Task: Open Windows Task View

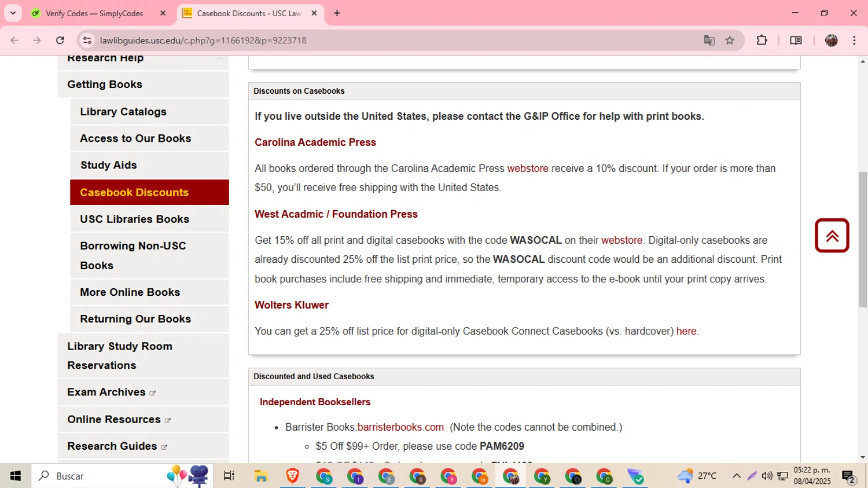Action: pos(229,476)
